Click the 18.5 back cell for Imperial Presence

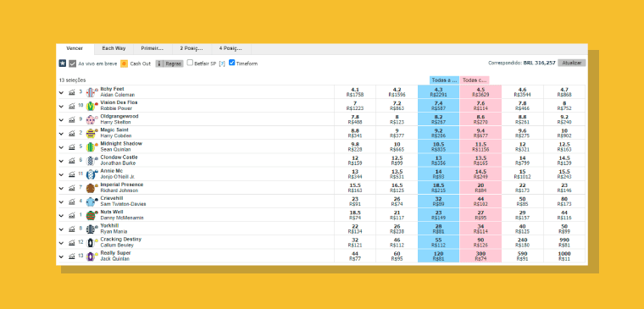(x=438, y=188)
